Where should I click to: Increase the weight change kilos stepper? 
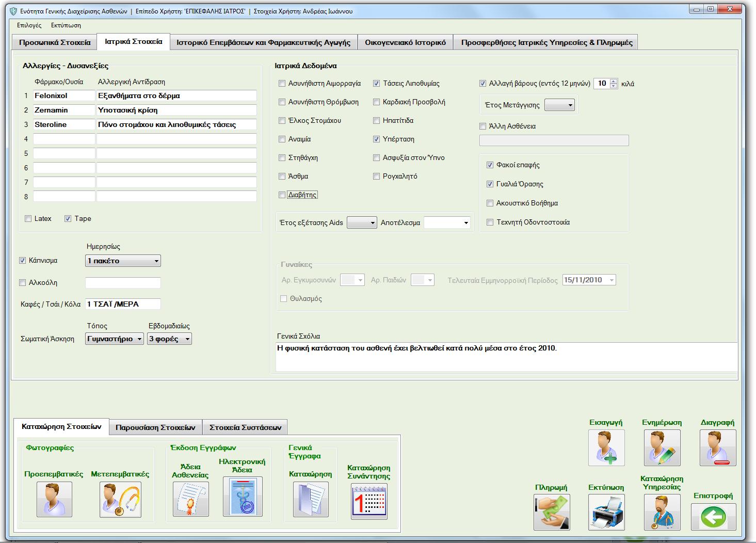[613, 81]
